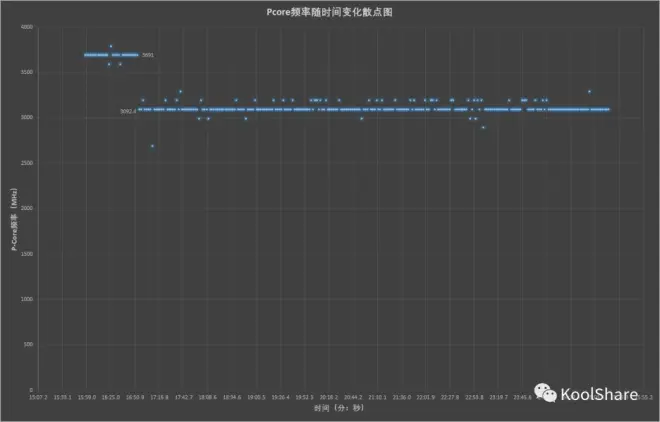Click the 16:50.9 x-axis time label
The image size is (660, 422).
coord(135,396)
